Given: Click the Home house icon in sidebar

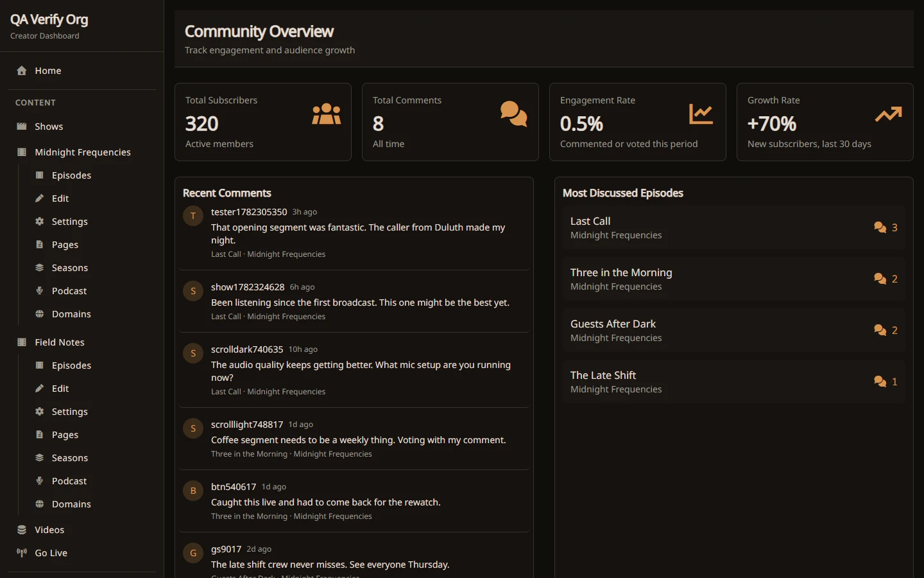Looking at the screenshot, I should (x=22, y=71).
